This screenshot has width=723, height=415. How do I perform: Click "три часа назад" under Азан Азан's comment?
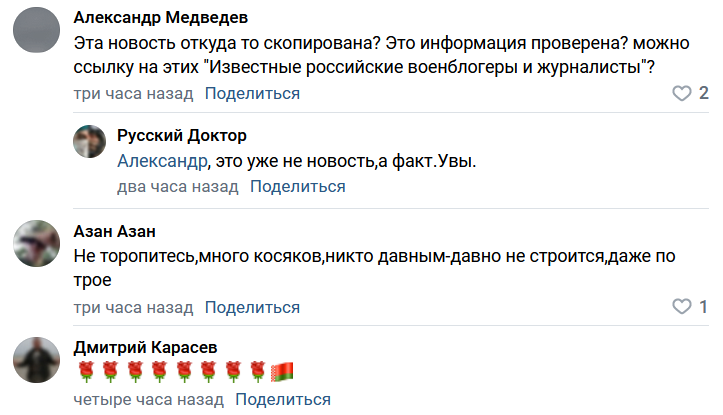coord(133,306)
